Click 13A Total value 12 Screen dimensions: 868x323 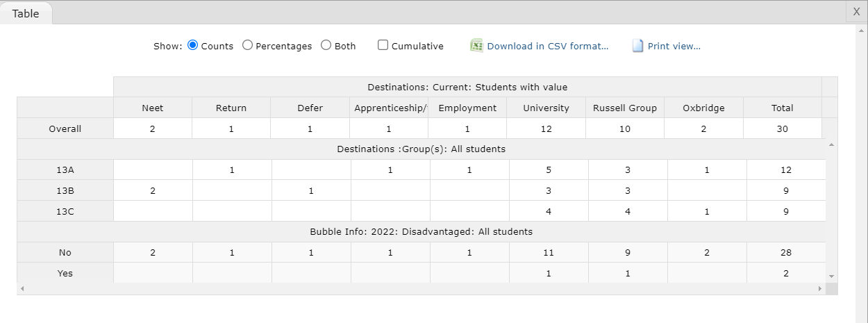pyautogui.click(x=786, y=169)
